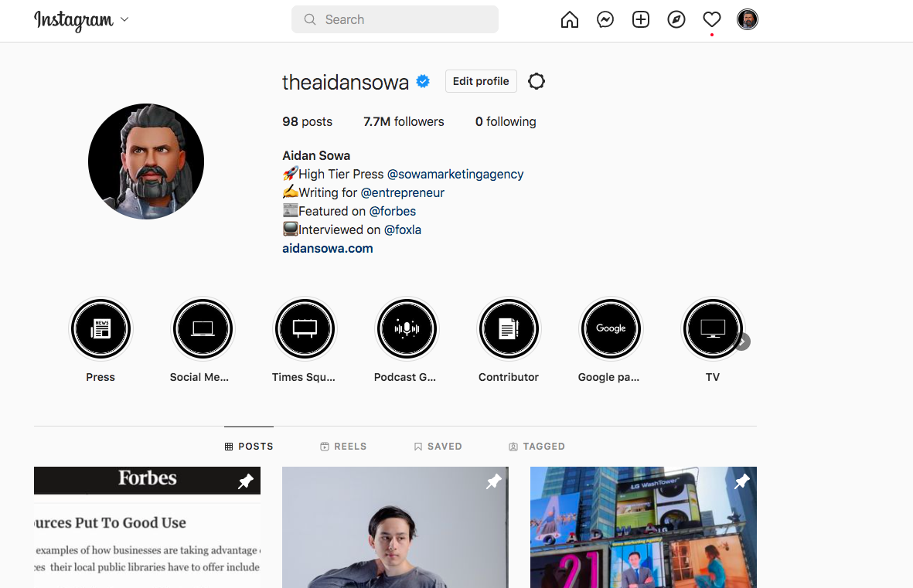Screen dimensions: 913x588
Task: Click the verified badge next to theaidansowa
Action: [424, 81]
